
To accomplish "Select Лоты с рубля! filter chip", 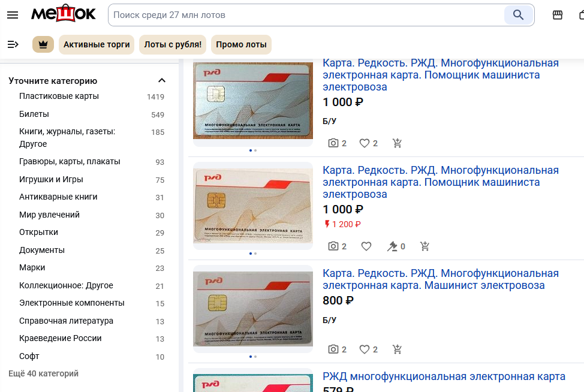I will tap(173, 45).
